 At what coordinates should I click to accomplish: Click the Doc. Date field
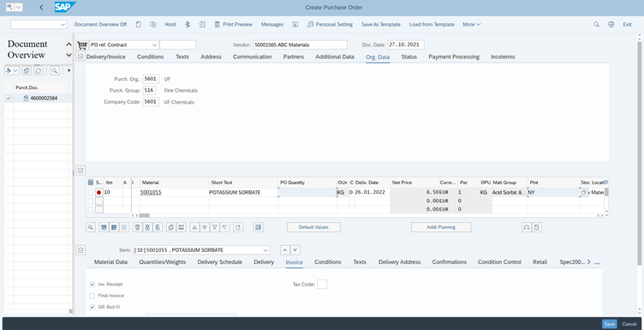(406, 45)
